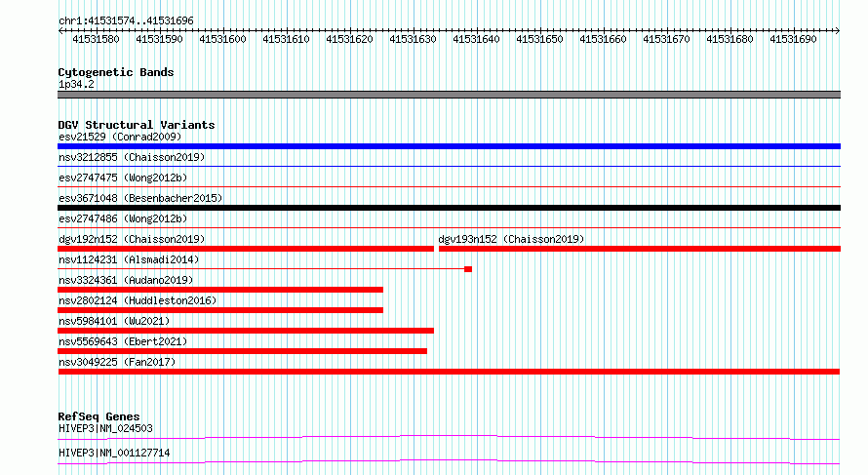This screenshot has height=475, width=868.
Task: Open gene HIVEP3|NM_024503 label
Action: tap(105, 428)
